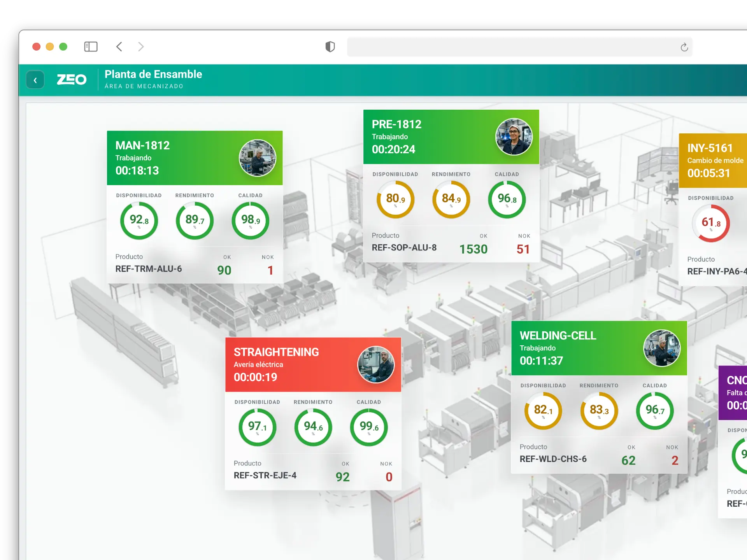Click MAN-1812 NOK count 1
Image resolution: width=747 pixels, height=560 pixels.
click(270, 270)
